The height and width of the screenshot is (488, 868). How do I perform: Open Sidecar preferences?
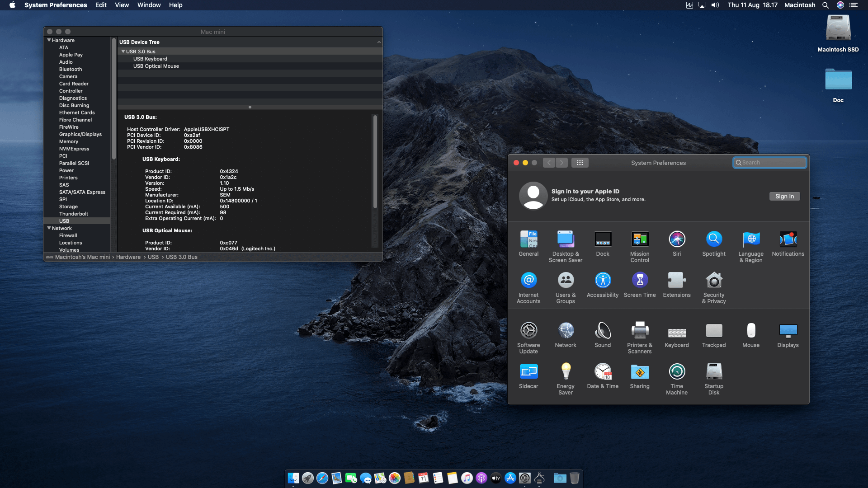click(528, 372)
